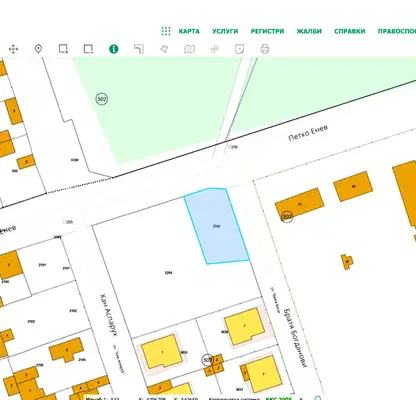Open the РЕГИСТРИ menu
The width and height of the screenshot is (416, 400).
tap(267, 31)
